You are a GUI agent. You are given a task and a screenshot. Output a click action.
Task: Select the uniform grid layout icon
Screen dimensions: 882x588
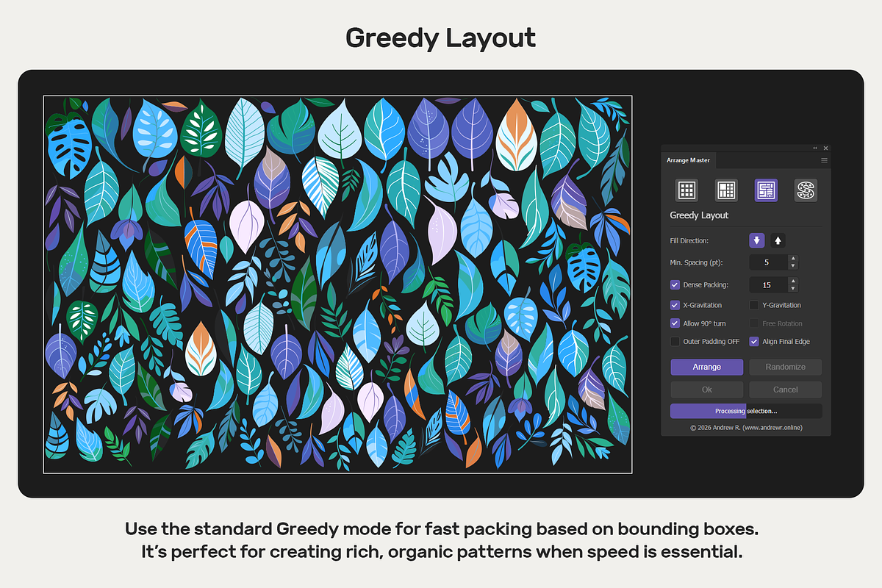686,190
